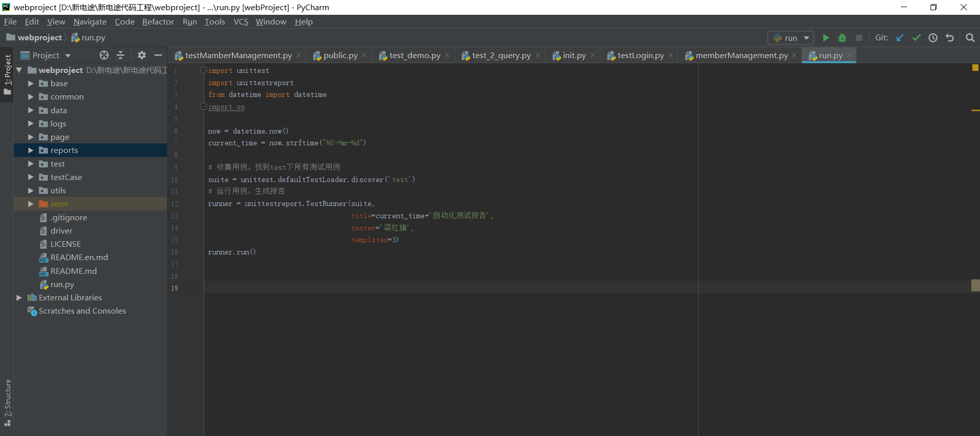Expand the External Libraries node
This screenshot has height=436, width=980.
(x=19, y=298)
